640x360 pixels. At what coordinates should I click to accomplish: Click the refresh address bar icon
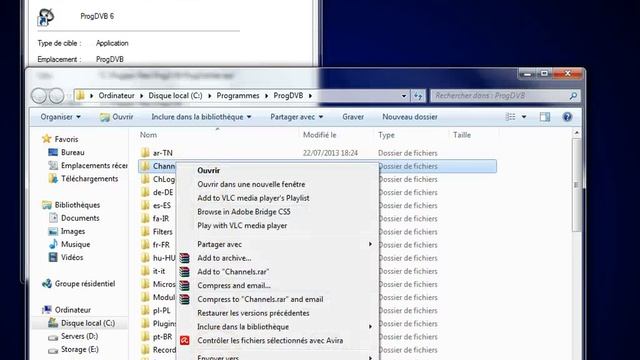[418, 96]
